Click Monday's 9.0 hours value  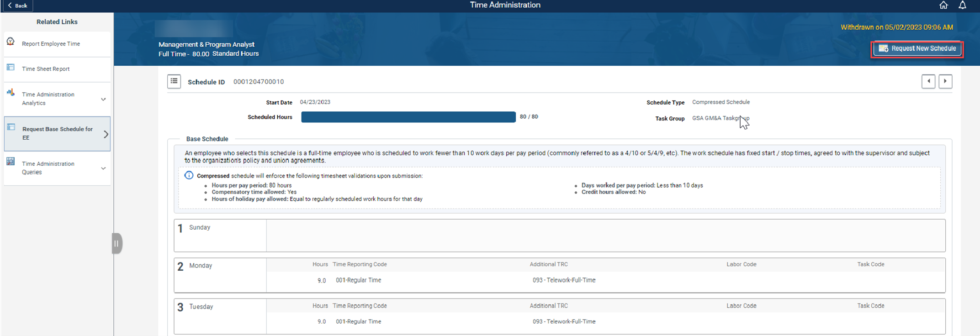[x=322, y=281]
